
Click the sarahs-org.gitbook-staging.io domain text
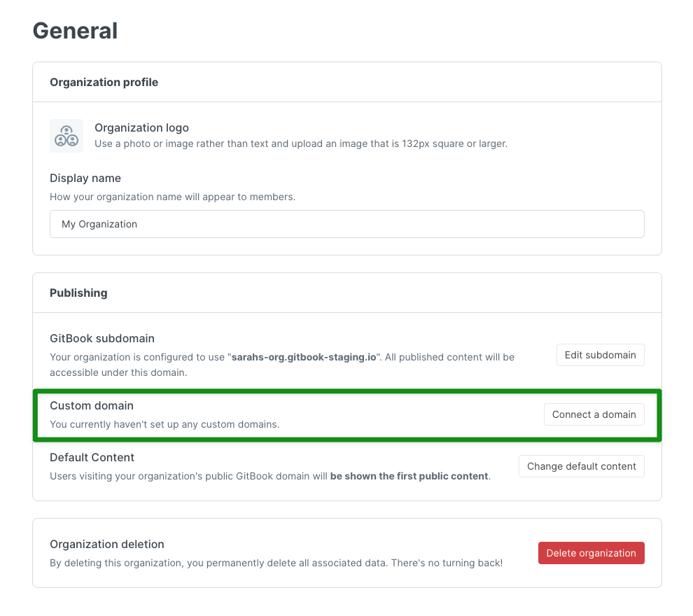304,357
